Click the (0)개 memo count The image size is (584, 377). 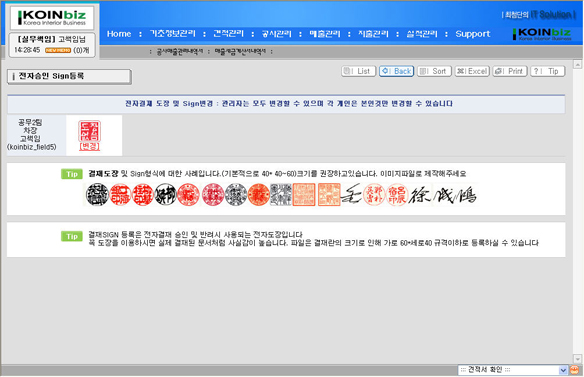pos(81,50)
